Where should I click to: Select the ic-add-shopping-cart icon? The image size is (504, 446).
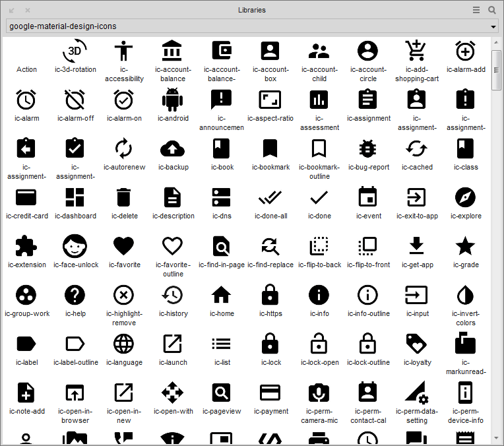tap(416, 51)
